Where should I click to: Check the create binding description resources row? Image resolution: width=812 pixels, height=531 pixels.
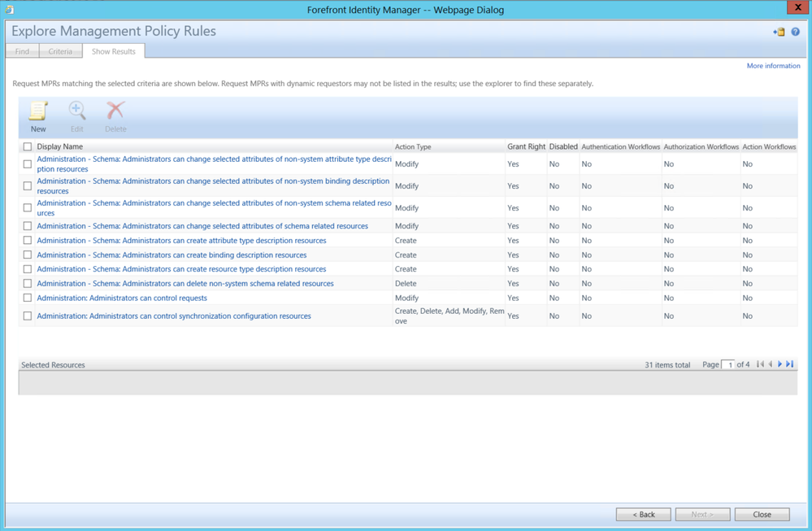pyautogui.click(x=28, y=255)
